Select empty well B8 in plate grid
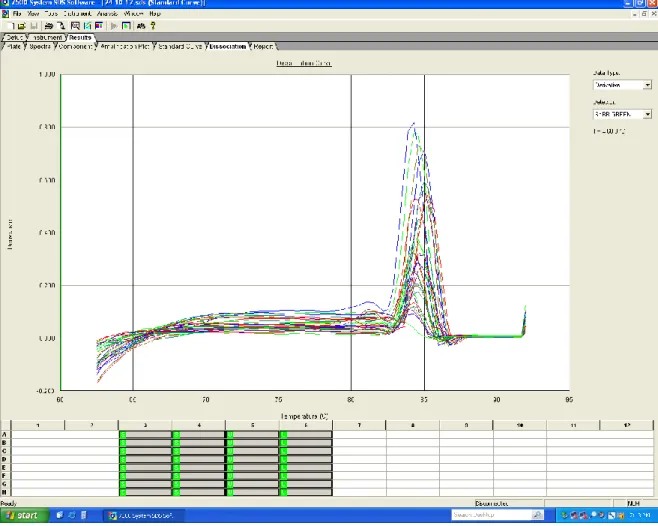658x526 pixels. (x=413, y=443)
